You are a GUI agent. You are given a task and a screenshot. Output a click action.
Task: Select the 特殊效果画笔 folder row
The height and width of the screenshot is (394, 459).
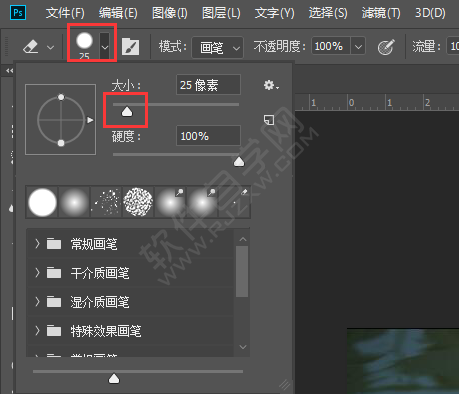click(x=130, y=331)
